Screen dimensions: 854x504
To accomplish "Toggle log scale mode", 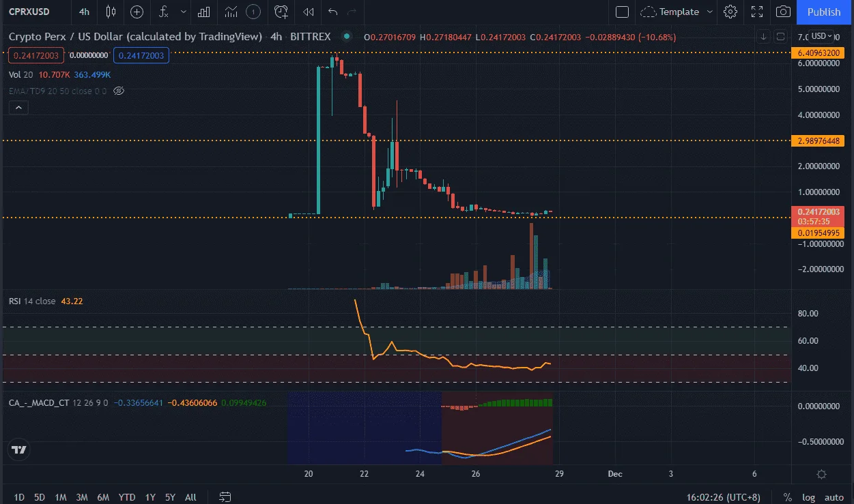I will tap(808, 497).
